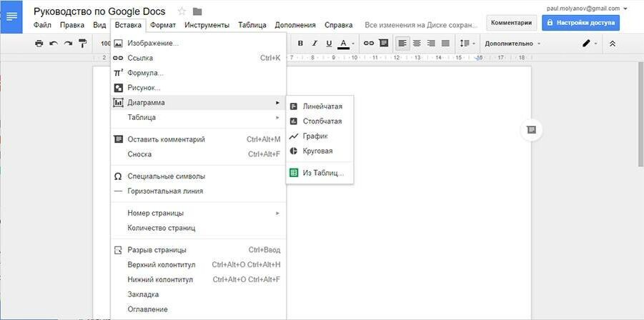Open the Таблица menu in the menu bar
Image resolution: width=644 pixels, height=320 pixels.
(252, 25)
